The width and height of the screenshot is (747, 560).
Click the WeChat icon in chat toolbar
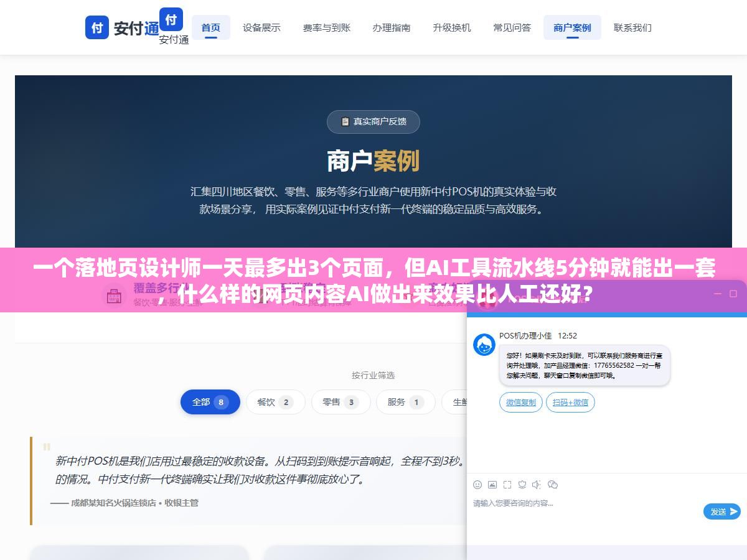click(x=552, y=485)
